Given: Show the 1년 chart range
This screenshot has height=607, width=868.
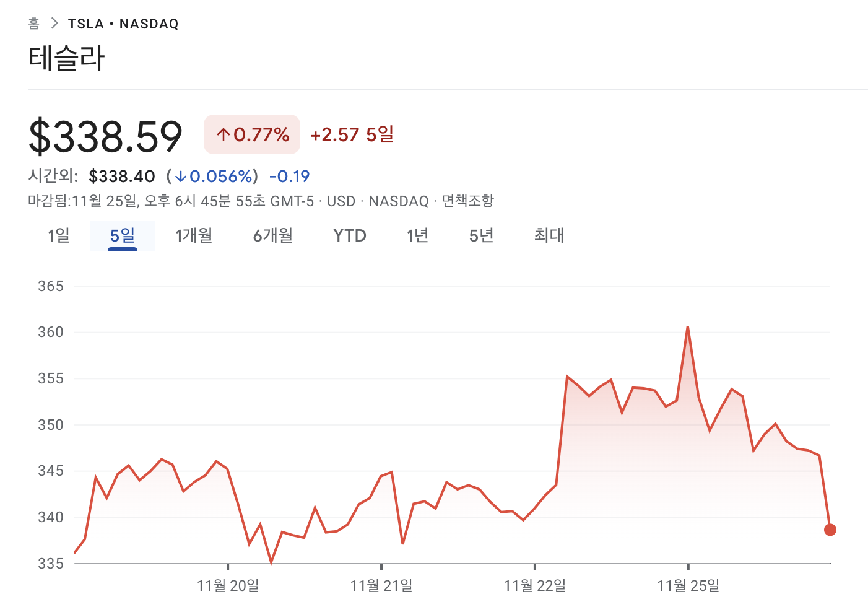Looking at the screenshot, I should pos(417,236).
